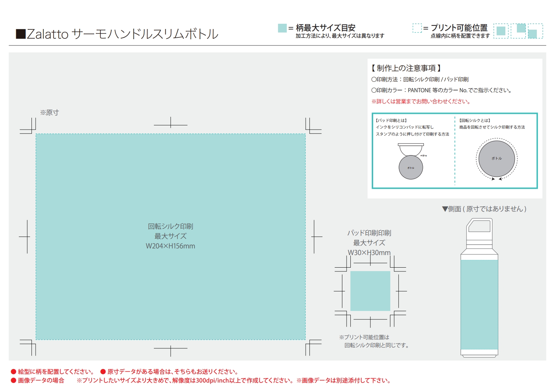Click 'インクをシリコンパッドに転写し' text
This screenshot has width=555, height=392.
pyautogui.click(x=405, y=127)
